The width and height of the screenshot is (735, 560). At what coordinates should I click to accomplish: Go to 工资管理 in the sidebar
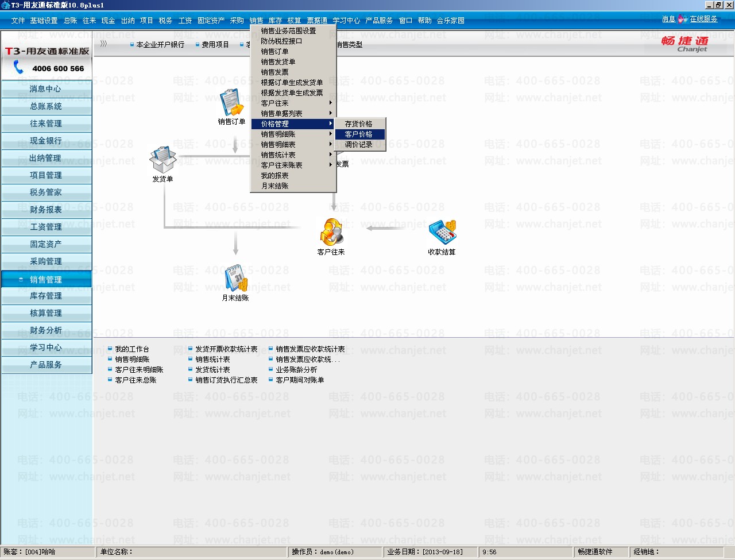46,227
